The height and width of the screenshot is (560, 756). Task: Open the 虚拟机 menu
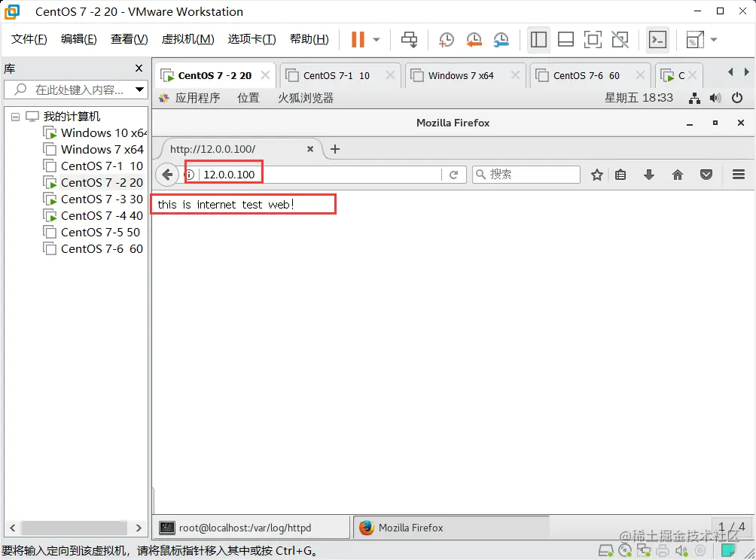(187, 39)
